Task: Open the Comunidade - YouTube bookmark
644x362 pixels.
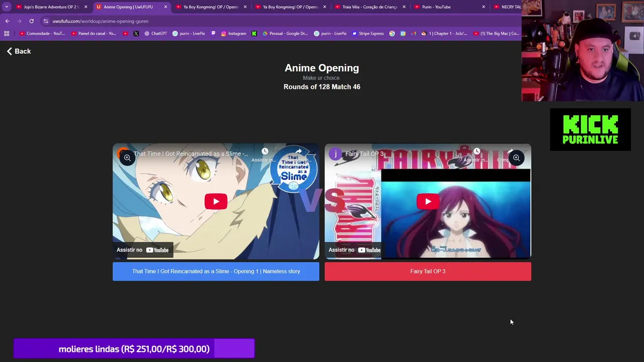Action: (42, 34)
